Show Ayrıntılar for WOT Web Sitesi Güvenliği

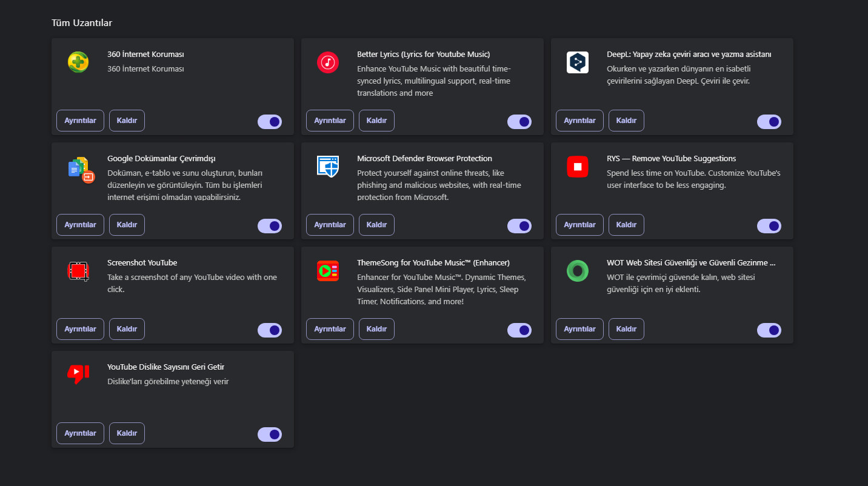coord(580,329)
